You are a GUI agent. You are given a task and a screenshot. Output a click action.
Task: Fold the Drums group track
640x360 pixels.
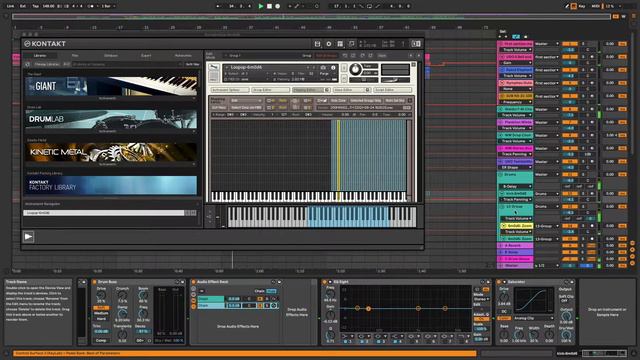pos(500,174)
